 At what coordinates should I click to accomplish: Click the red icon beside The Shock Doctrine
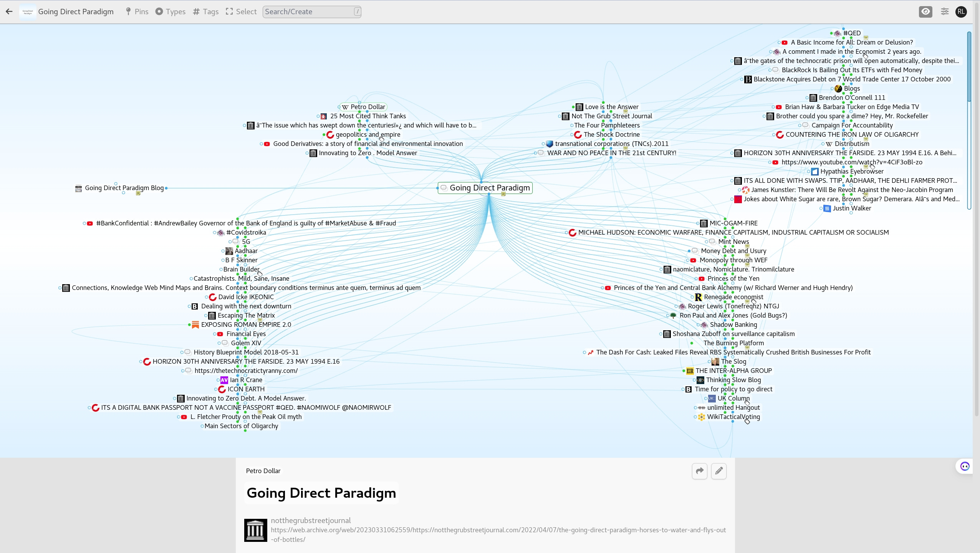[x=578, y=135]
